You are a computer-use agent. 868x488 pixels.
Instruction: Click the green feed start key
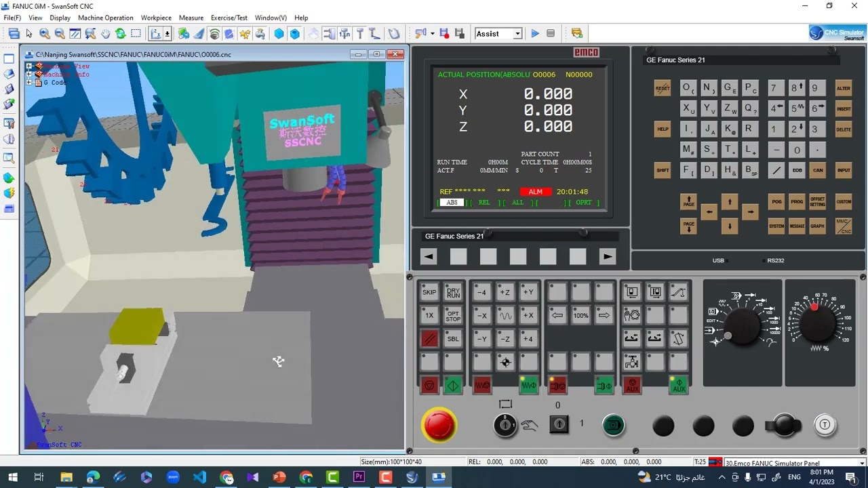529,386
